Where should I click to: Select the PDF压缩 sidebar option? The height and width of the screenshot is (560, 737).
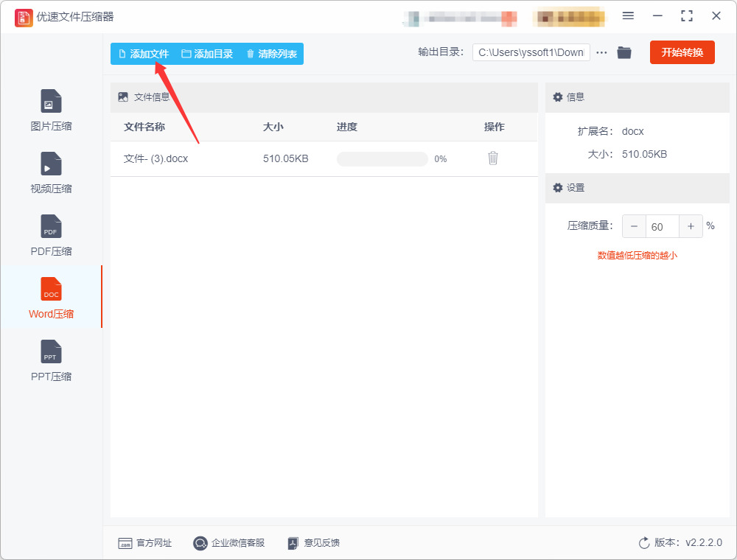pos(51,235)
